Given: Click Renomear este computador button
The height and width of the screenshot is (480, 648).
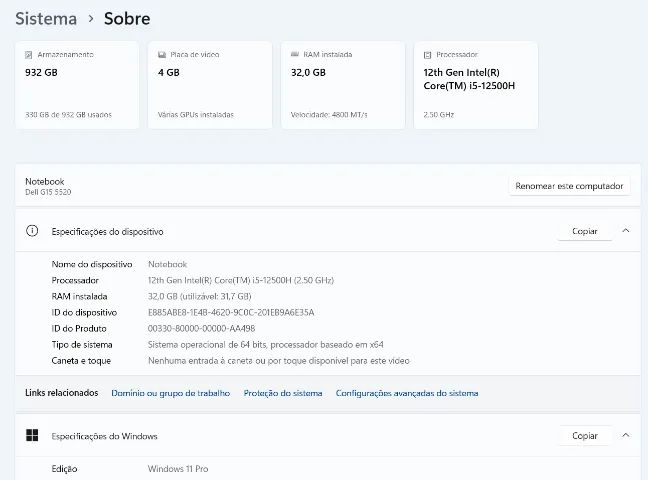Looking at the screenshot, I should pyautogui.click(x=569, y=186).
